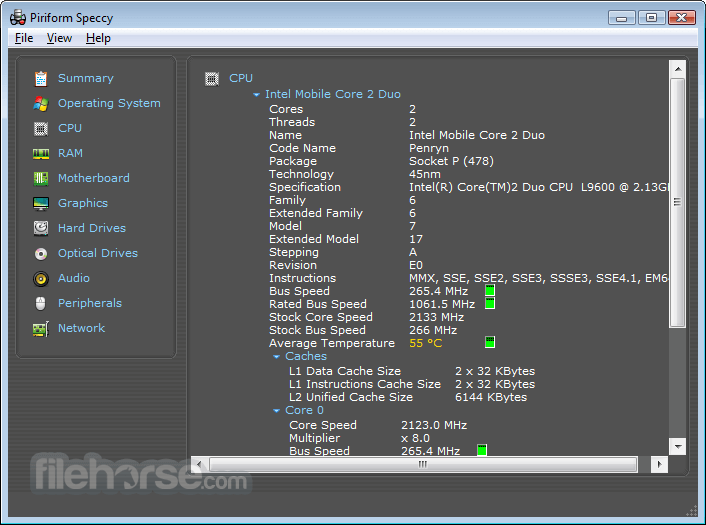Click the Piriform Speccy title bar icon
The width and height of the screenshot is (706, 525).
pyautogui.click(x=18, y=18)
